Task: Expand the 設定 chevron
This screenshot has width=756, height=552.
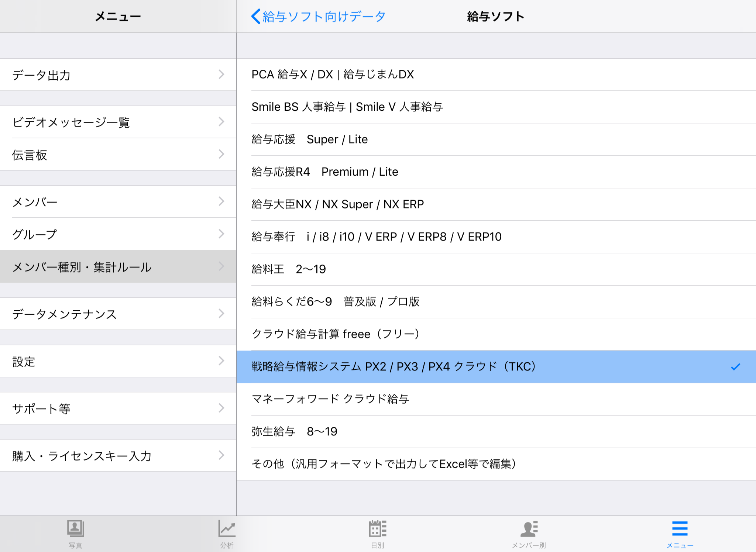Action: pos(221,361)
